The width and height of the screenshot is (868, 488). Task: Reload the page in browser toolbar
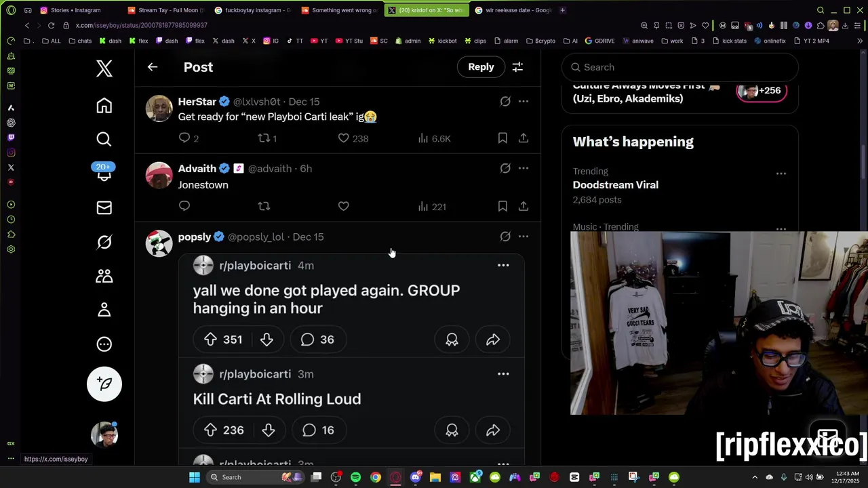coord(51,26)
